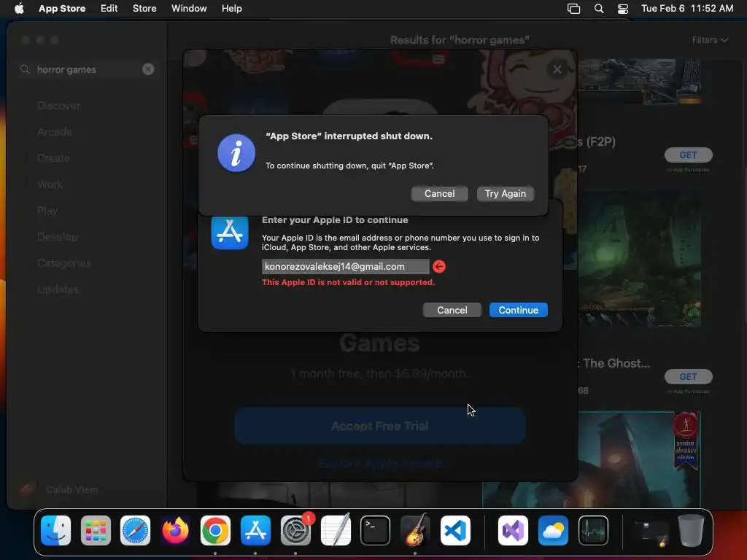The image size is (747, 560).
Task: Open GarageBand from the Dock
Action: pos(415,529)
